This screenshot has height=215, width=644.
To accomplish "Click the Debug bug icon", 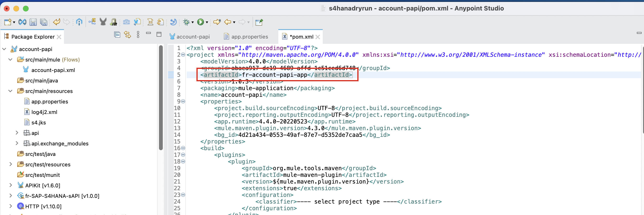I will [x=186, y=22].
